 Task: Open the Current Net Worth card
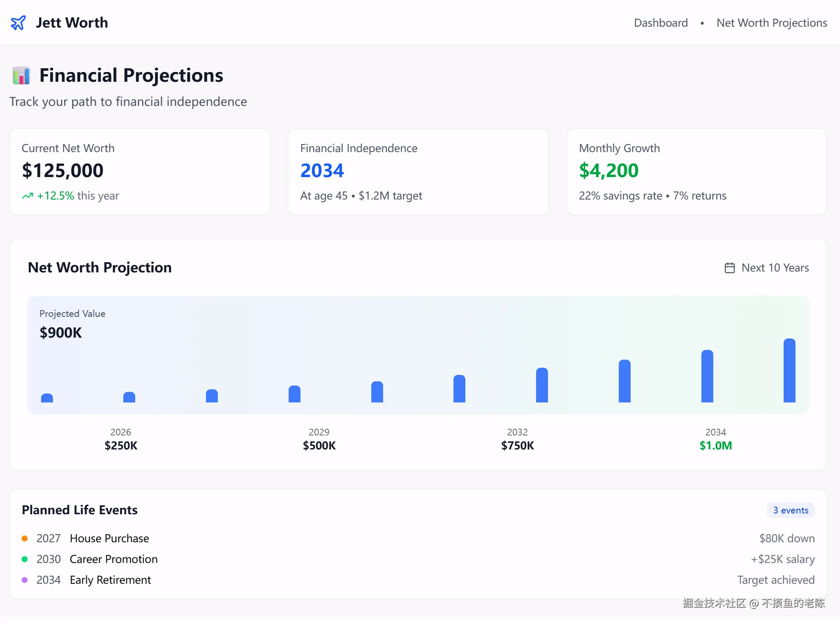coord(139,172)
